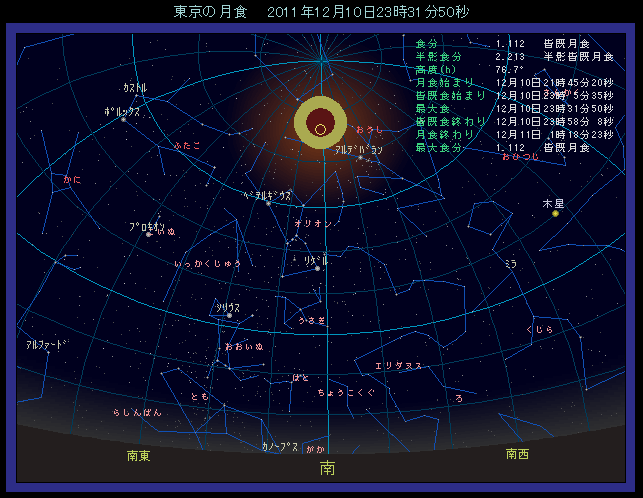Click the south (南) direction marker

coord(327,467)
